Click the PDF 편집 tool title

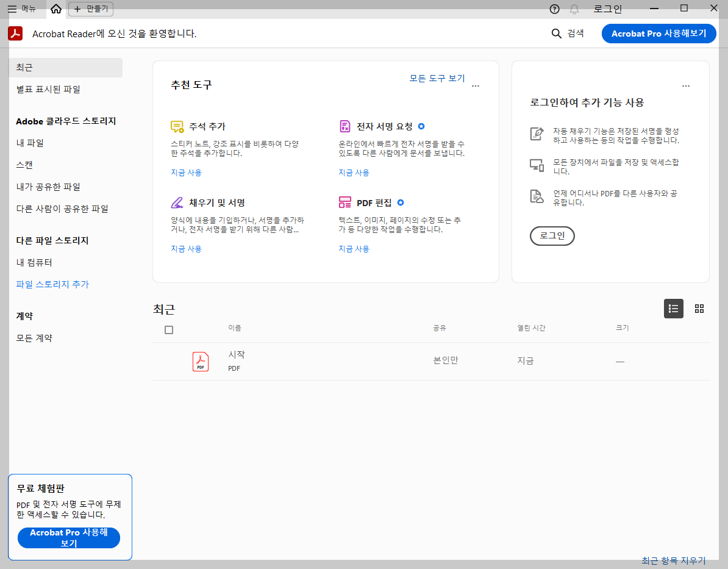point(374,203)
